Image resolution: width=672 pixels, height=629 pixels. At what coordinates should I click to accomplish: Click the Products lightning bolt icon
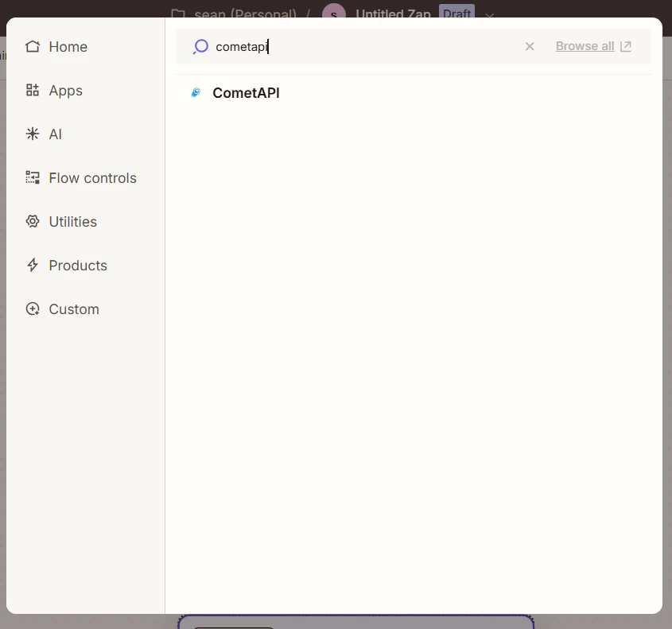coord(33,265)
